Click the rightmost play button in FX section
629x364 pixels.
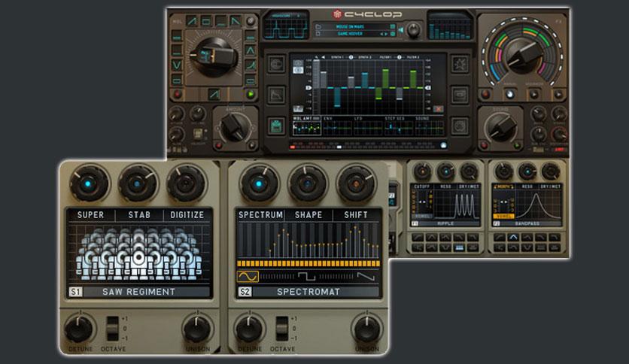[x=558, y=95]
